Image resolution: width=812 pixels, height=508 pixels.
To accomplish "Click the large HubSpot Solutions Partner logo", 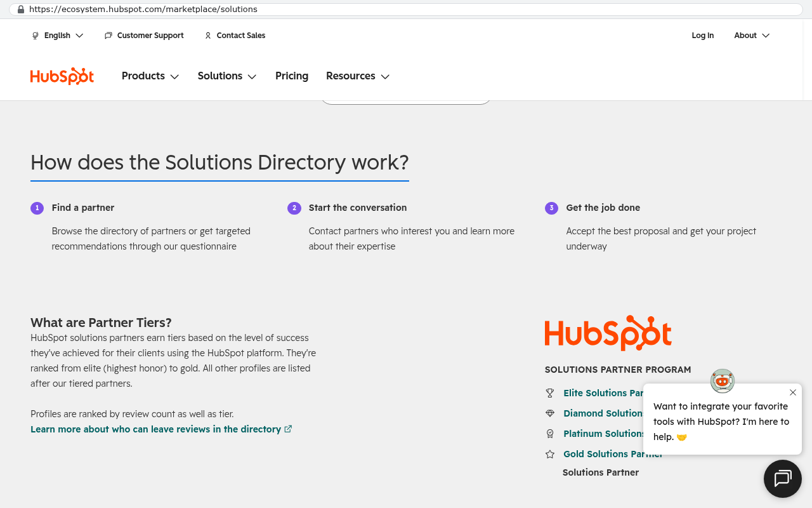I will pos(608,333).
